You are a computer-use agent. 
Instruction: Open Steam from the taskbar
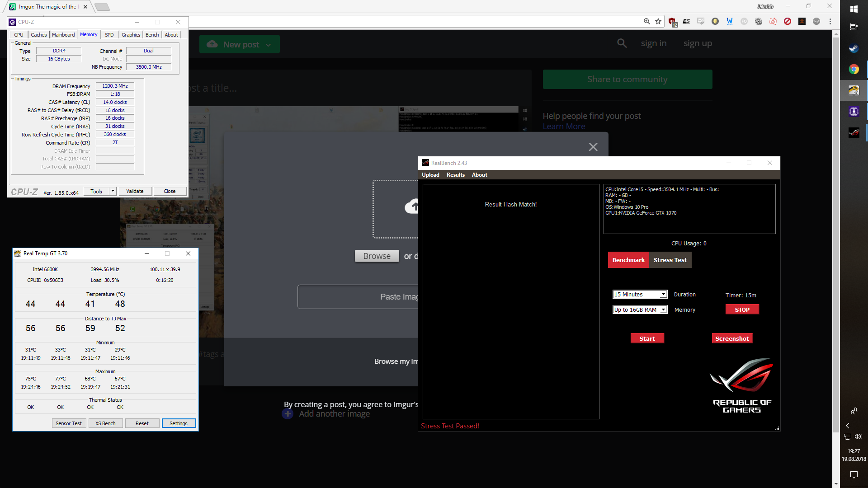click(x=854, y=48)
